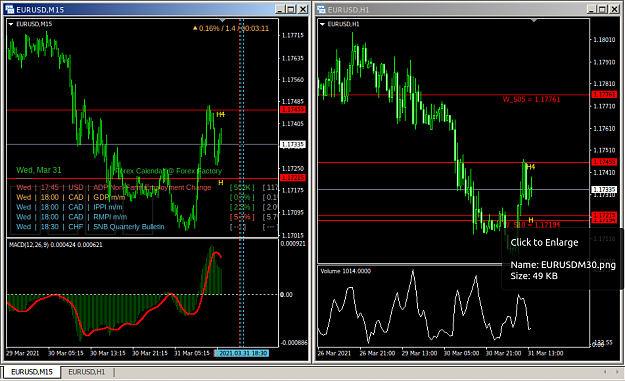
Task: Expand the EURUSD,M15 chart label dropdown arrow
Action: [11, 24]
